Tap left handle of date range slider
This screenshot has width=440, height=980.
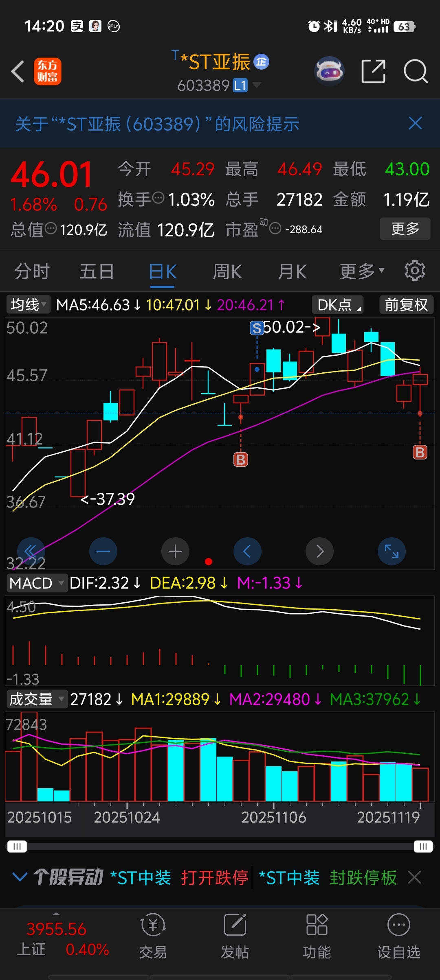(17, 847)
